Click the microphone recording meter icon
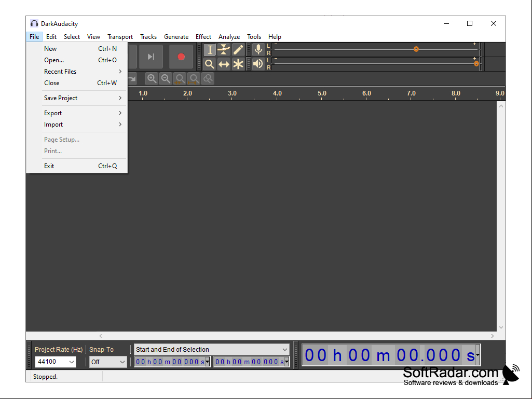 tap(258, 50)
